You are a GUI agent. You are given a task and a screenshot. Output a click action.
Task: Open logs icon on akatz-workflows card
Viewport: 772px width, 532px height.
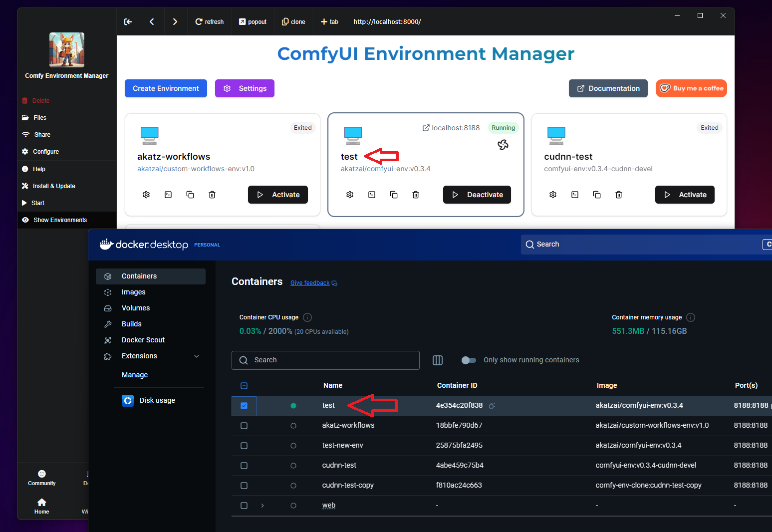pyautogui.click(x=168, y=195)
